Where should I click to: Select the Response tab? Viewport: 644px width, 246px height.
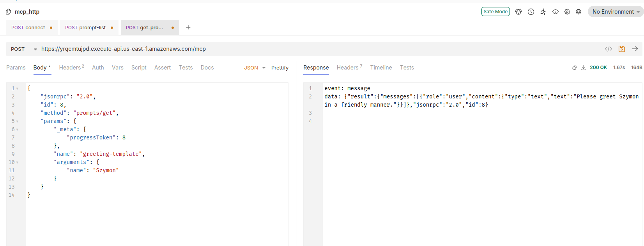click(316, 68)
